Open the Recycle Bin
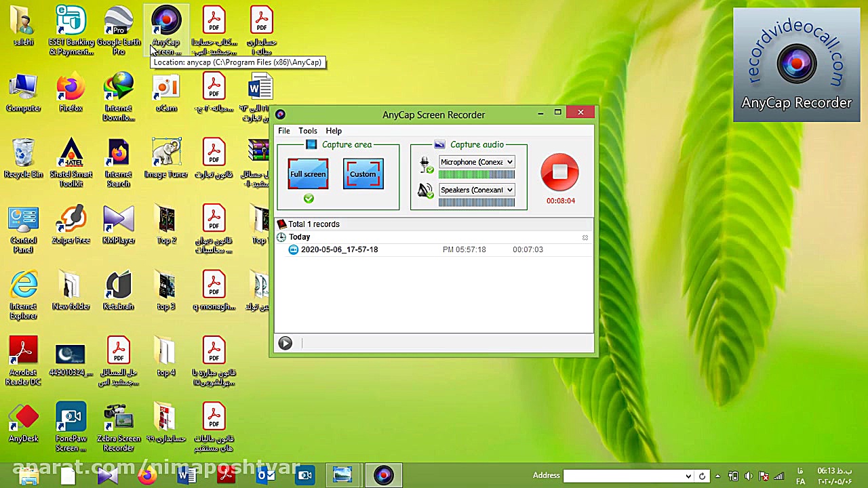The width and height of the screenshot is (868, 488). click(x=23, y=159)
